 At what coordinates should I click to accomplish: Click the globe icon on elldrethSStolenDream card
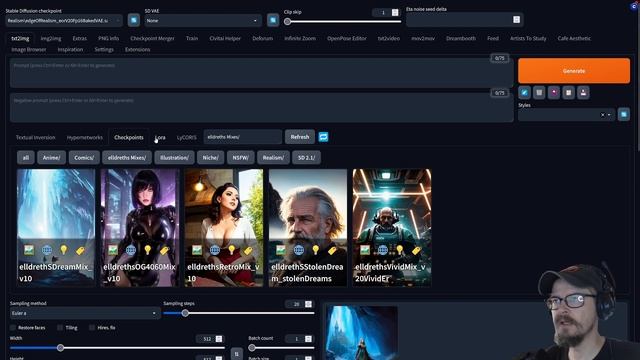(299, 250)
